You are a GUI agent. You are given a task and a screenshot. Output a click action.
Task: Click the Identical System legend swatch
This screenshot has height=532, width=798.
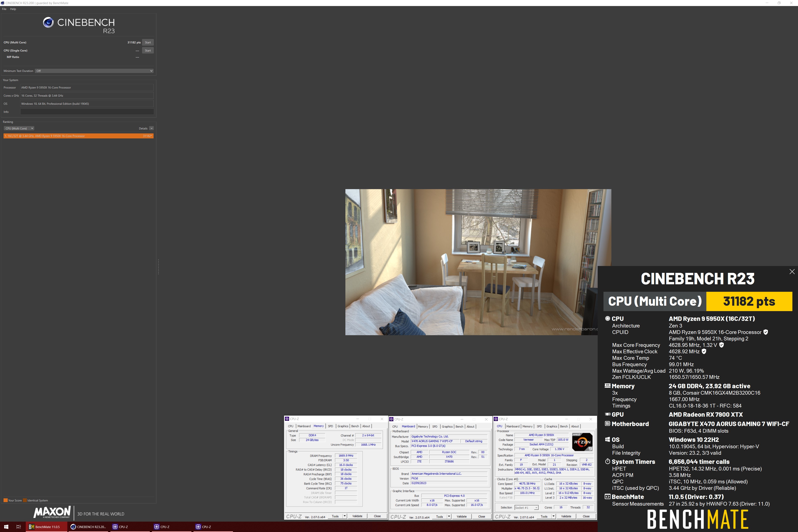click(x=25, y=500)
